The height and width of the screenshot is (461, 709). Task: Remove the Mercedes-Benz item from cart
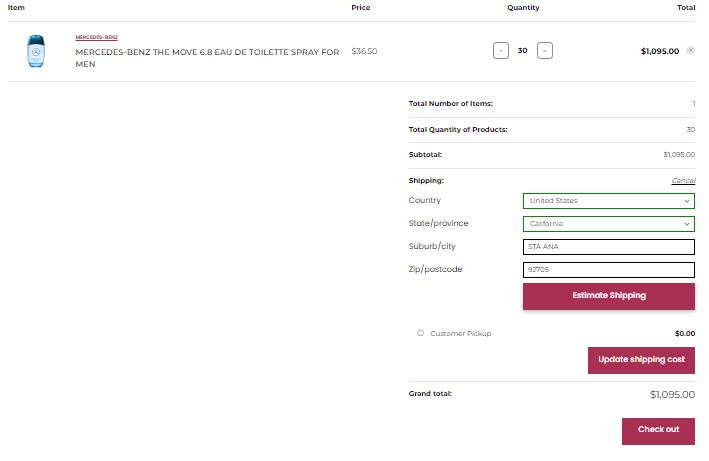click(690, 51)
